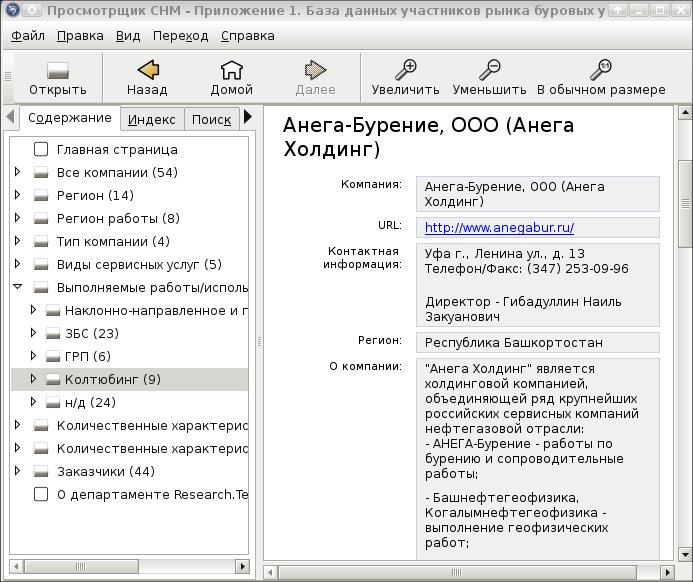Open the http://www.anegabur.ru/ link

pyautogui.click(x=499, y=228)
